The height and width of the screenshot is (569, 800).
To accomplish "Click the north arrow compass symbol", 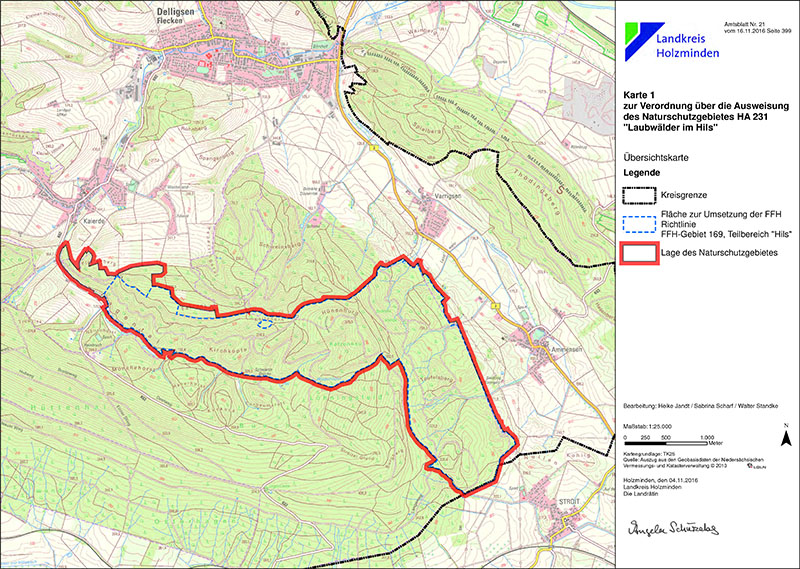I will (787, 436).
